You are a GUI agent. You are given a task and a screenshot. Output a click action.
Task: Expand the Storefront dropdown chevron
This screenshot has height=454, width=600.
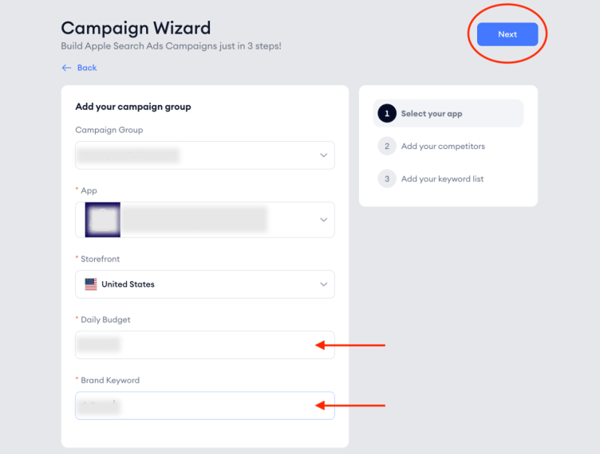pos(324,284)
